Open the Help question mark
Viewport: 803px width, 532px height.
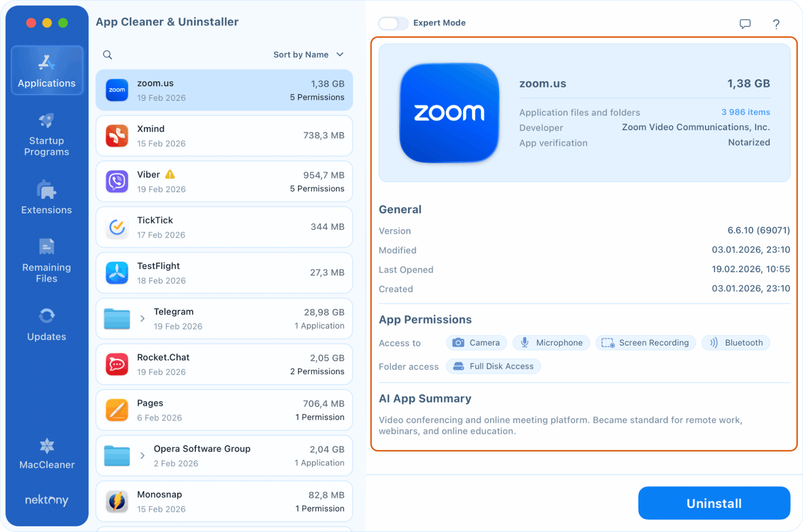tap(776, 24)
